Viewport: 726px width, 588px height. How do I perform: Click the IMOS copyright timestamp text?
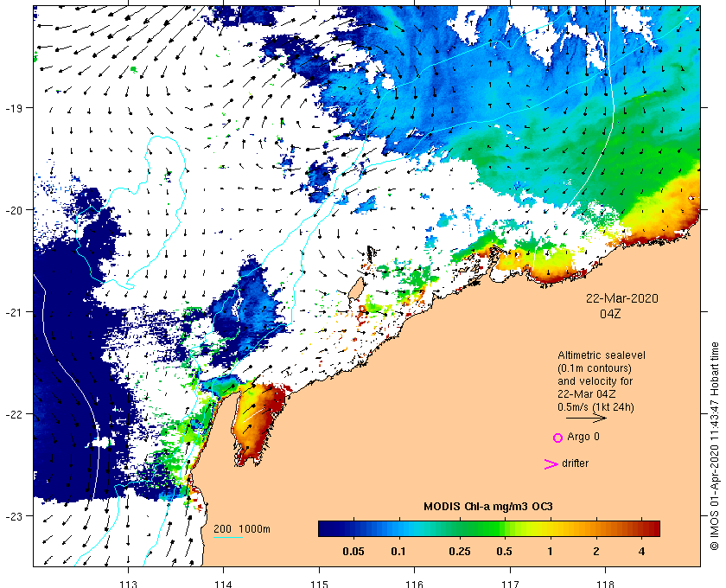[715, 446]
